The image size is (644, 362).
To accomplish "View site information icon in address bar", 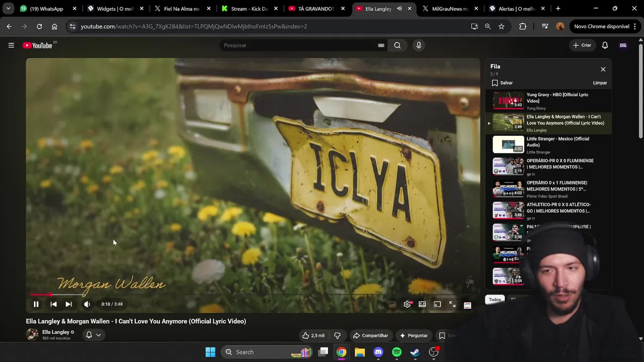I will point(72,26).
